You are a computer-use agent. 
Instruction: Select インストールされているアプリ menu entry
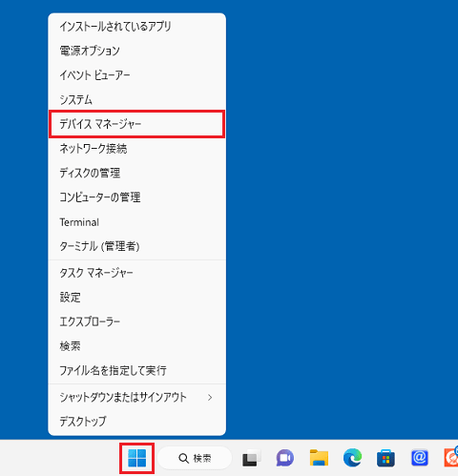(137, 26)
